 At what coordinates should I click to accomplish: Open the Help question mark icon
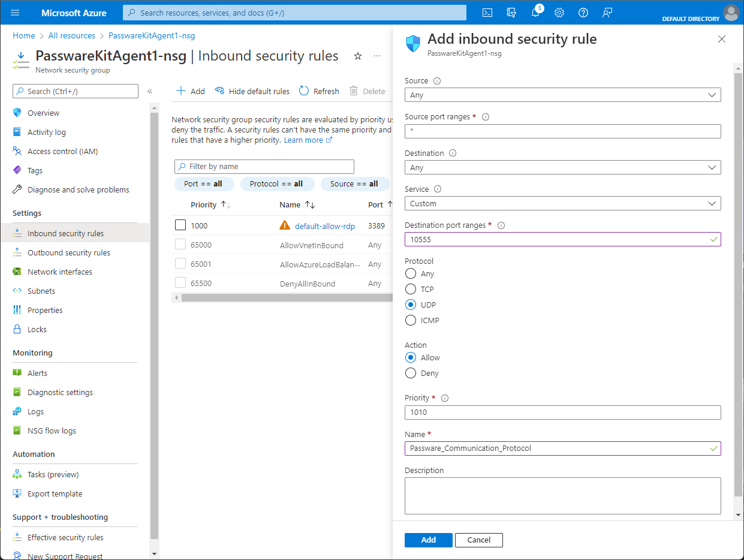(x=583, y=13)
